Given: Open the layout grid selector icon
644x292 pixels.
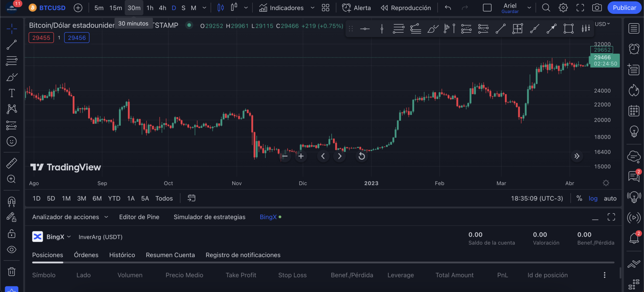Looking at the screenshot, I should click(325, 8).
